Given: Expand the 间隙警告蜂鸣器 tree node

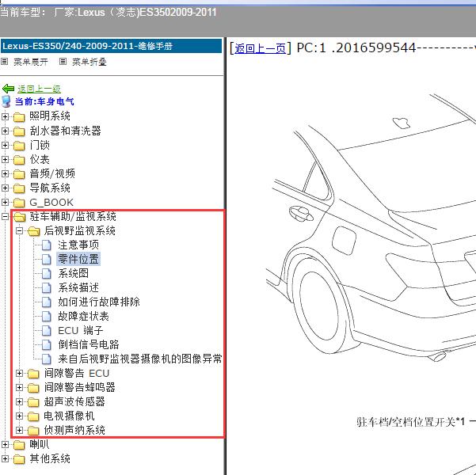Looking at the screenshot, I should point(20,388).
